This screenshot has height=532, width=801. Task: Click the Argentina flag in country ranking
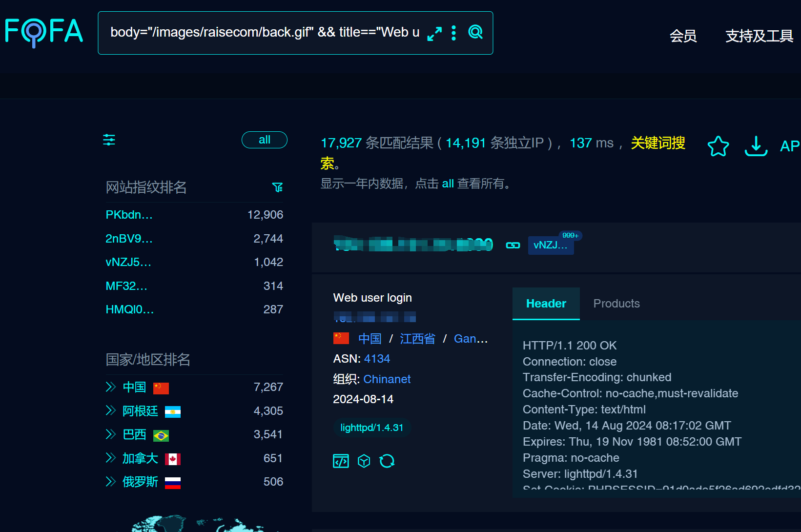click(x=173, y=412)
